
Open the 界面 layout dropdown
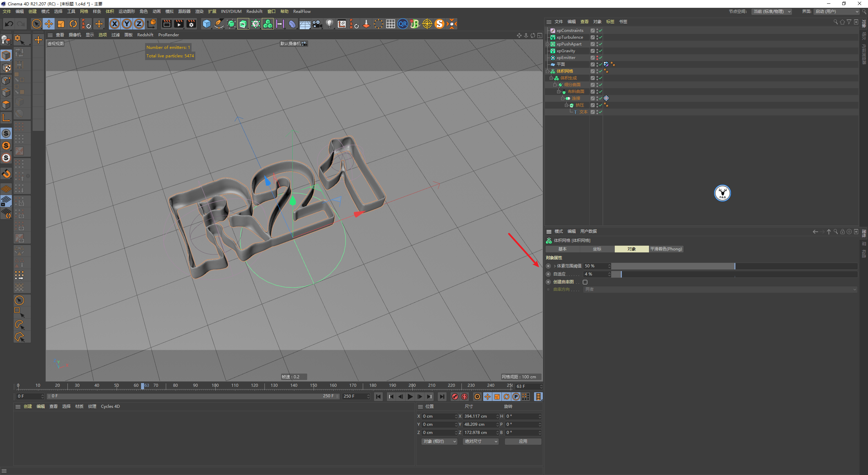836,12
